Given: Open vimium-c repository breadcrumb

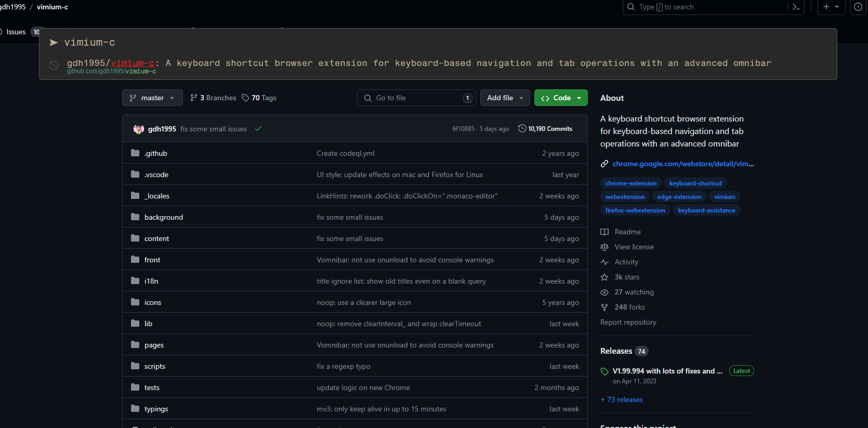Looking at the screenshot, I should tap(52, 7).
